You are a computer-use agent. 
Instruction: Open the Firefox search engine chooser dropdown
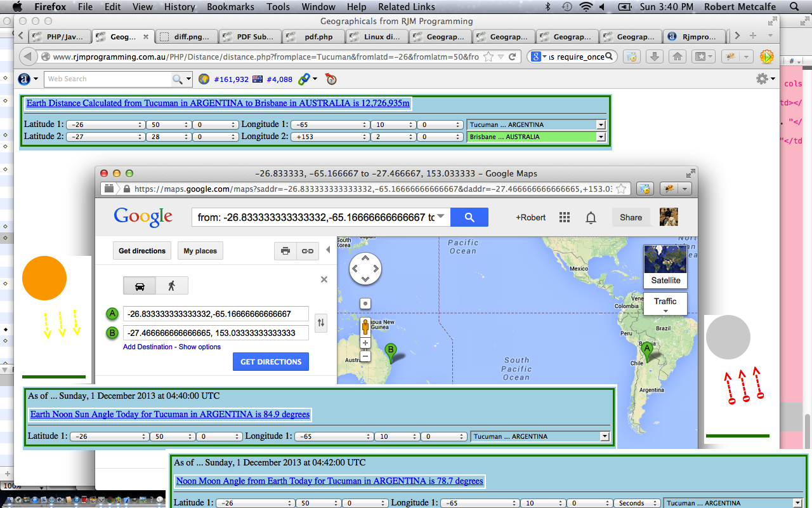click(539, 57)
